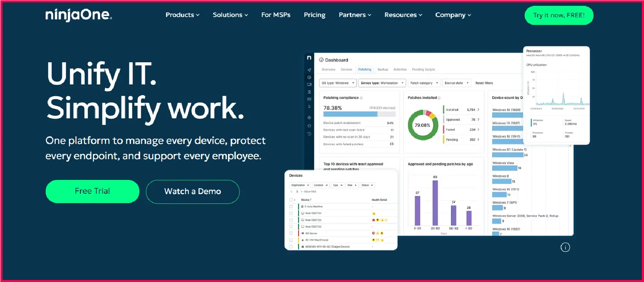Click the small n logo in the dashboard sidebar
This screenshot has width=644, height=282.
point(309,58)
